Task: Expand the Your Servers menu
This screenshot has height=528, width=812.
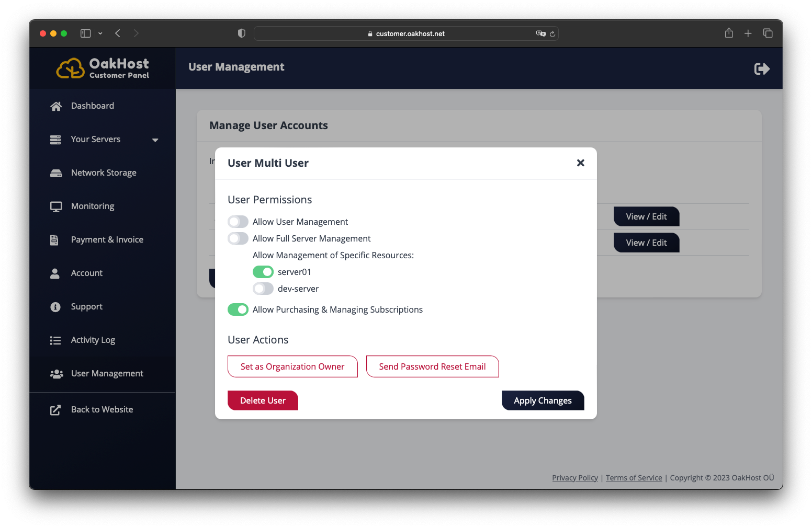Action: click(x=155, y=140)
